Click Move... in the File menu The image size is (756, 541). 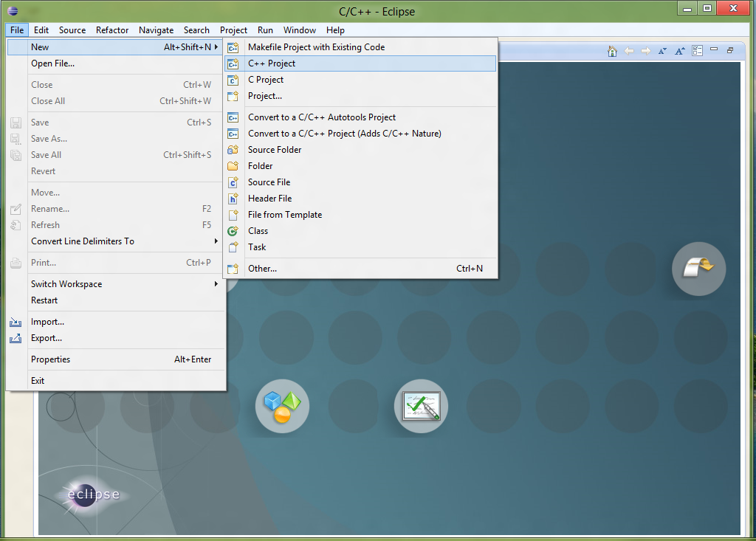click(x=116, y=193)
